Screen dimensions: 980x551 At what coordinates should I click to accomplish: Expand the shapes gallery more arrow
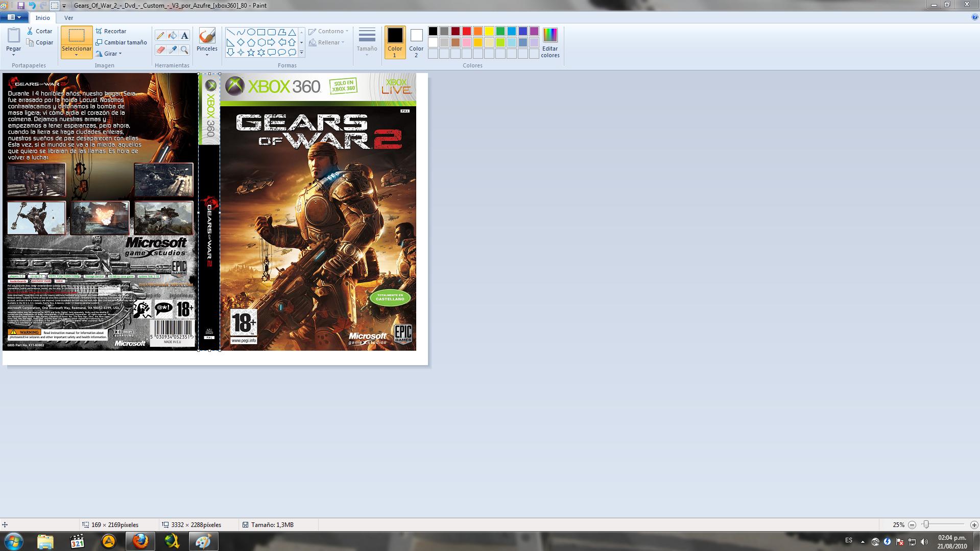click(301, 52)
